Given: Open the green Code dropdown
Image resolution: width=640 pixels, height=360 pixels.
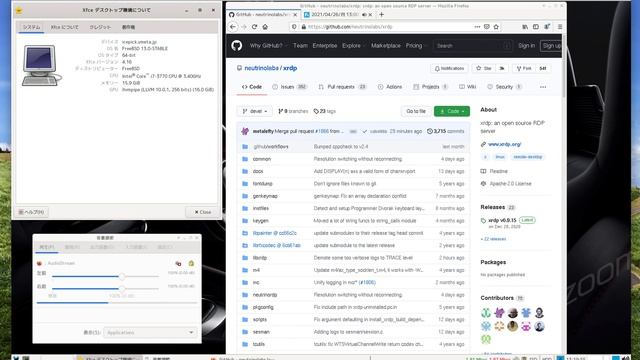Looking at the screenshot, I should [x=452, y=111].
